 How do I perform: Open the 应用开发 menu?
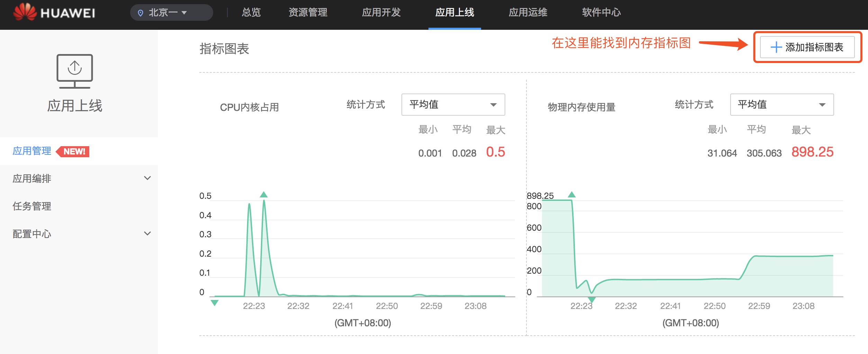pos(381,12)
